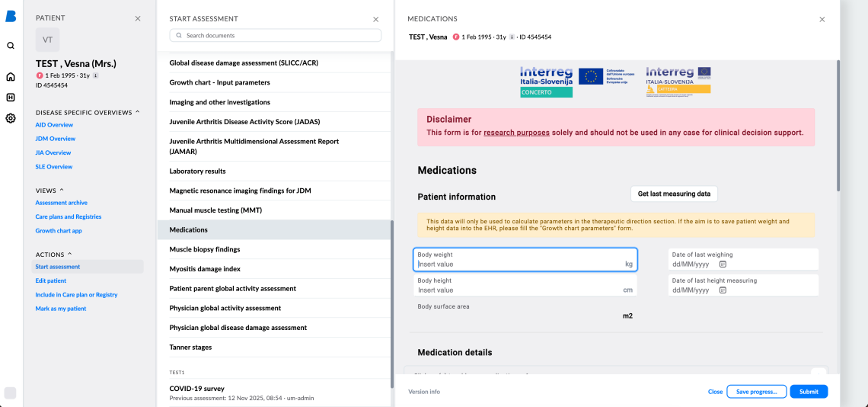Image resolution: width=868 pixels, height=407 pixels.
Task: Click Version info at form footer
Action: pyautogui.click(x=424, y=392)
